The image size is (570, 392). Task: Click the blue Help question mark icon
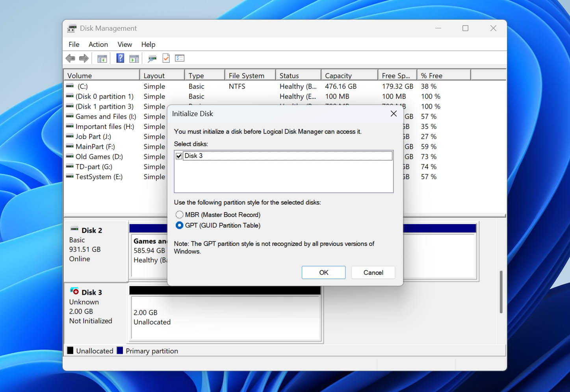[x=120, y=58]
